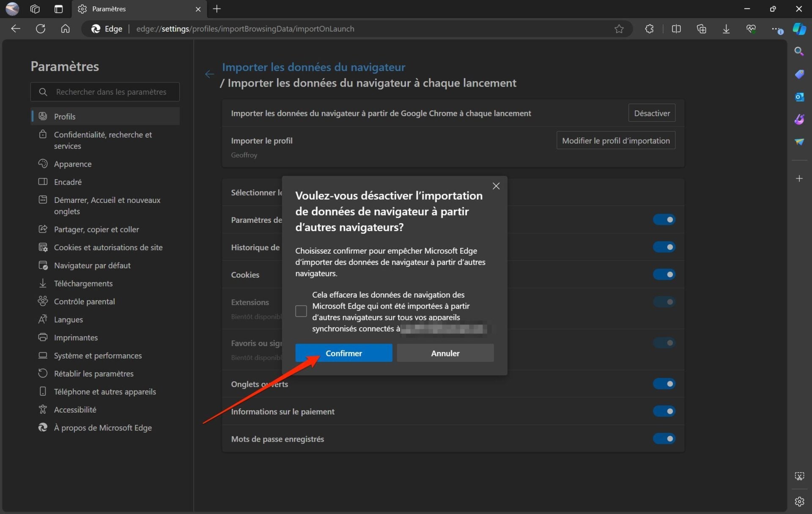
Task: Toggle the Cookies import switch
Action: coord(664,274)
